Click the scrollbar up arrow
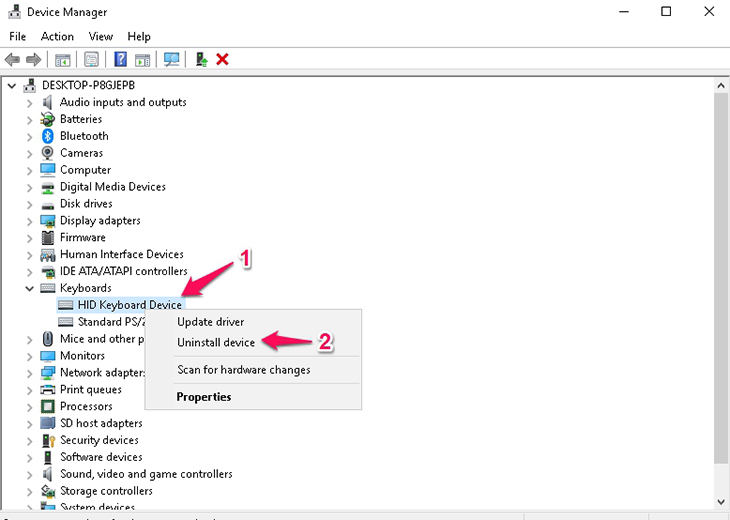 click(x=721, y=86)
